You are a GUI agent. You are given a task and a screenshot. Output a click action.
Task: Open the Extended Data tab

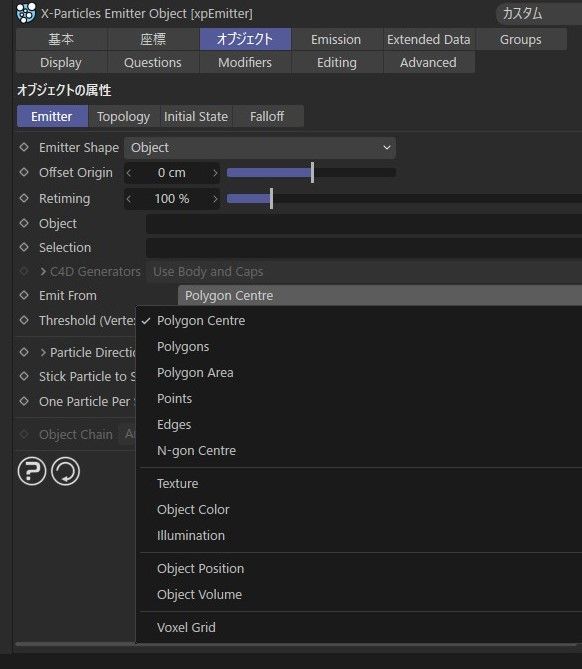point(429,39)
